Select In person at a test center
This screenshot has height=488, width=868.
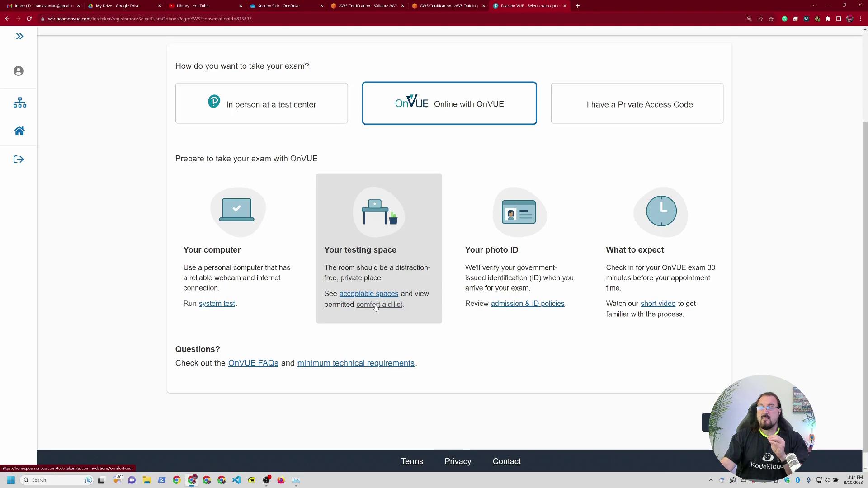261,103
